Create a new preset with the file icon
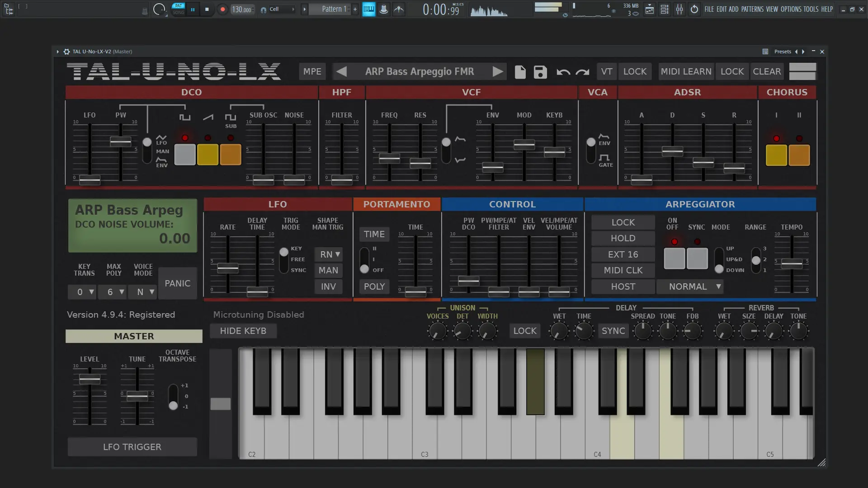 (x=520, y=71)
